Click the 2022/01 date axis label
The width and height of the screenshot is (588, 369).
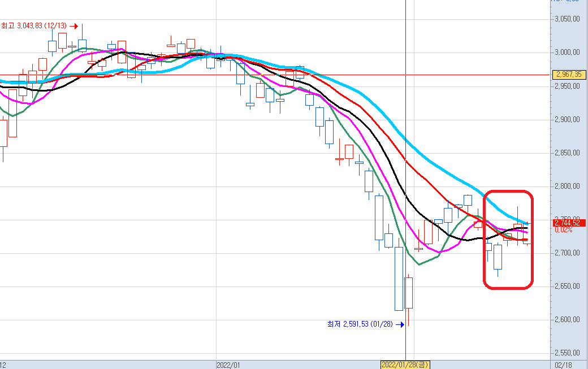point(228,365)
